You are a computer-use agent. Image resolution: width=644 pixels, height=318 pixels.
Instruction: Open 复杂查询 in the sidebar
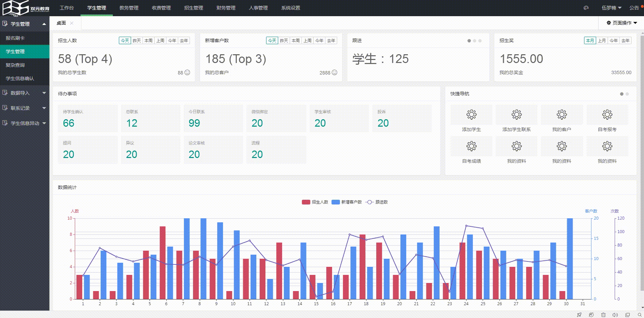pos(15,65)
